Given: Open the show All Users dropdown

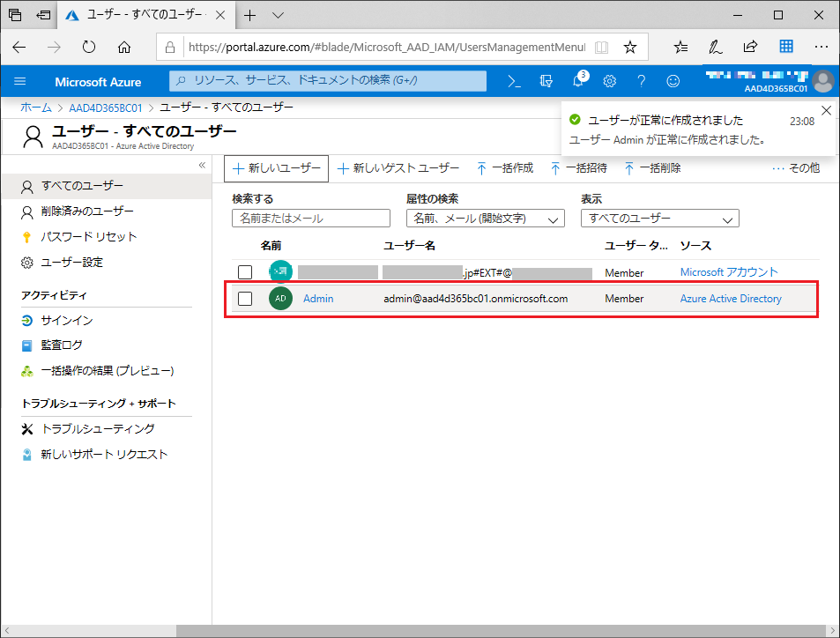Looking at the screenshot, I should pyautogui.click(x=660, y=219).
